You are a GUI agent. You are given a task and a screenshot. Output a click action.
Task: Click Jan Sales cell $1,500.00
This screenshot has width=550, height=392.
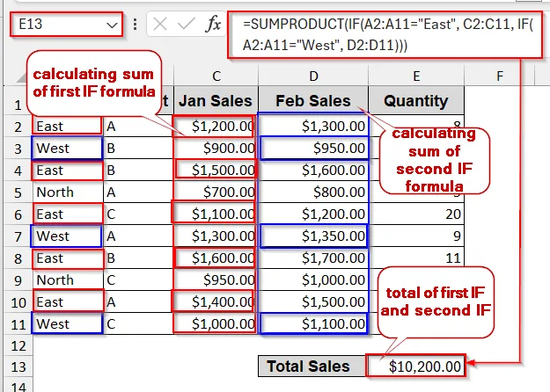click(216, 171)
